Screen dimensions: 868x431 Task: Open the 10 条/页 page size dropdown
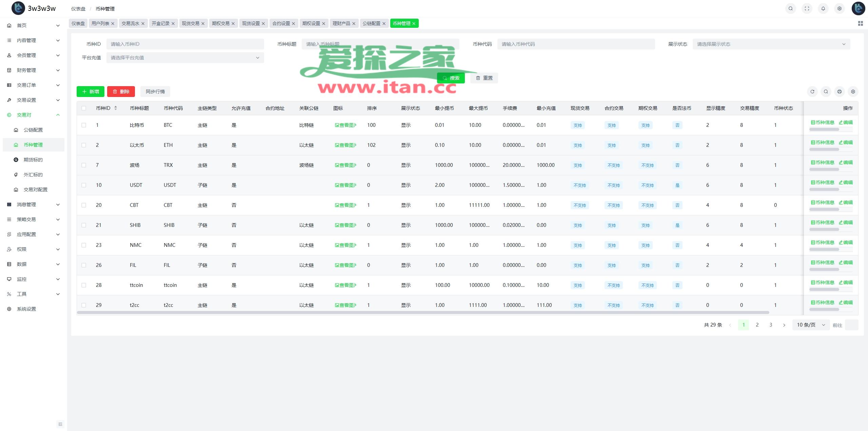[810, 325]
